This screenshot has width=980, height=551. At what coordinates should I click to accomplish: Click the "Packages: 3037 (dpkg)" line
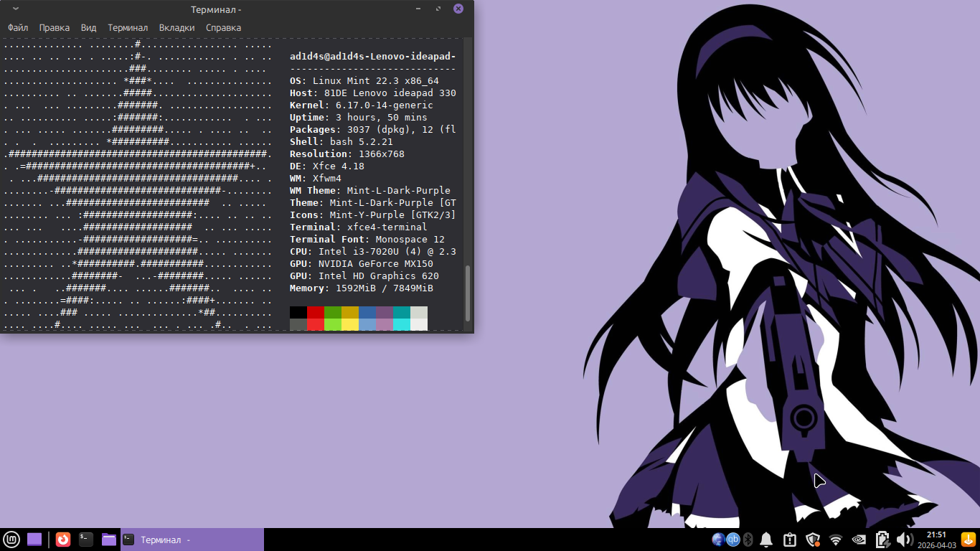pos(373,130)
